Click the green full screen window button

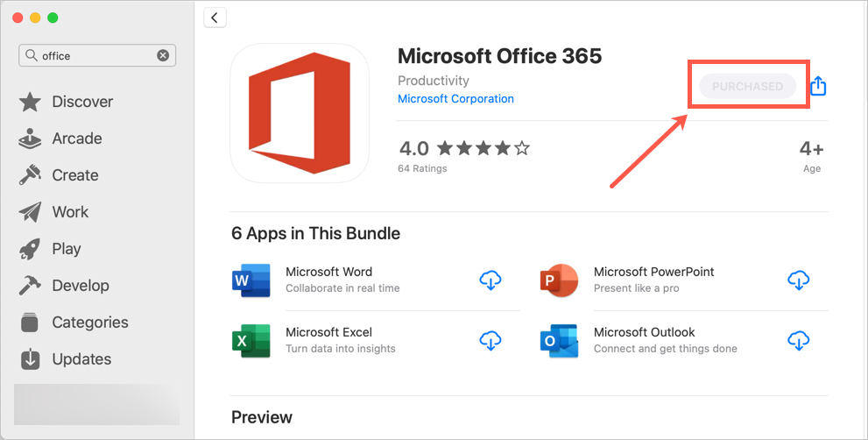click(x=53, y=18)
